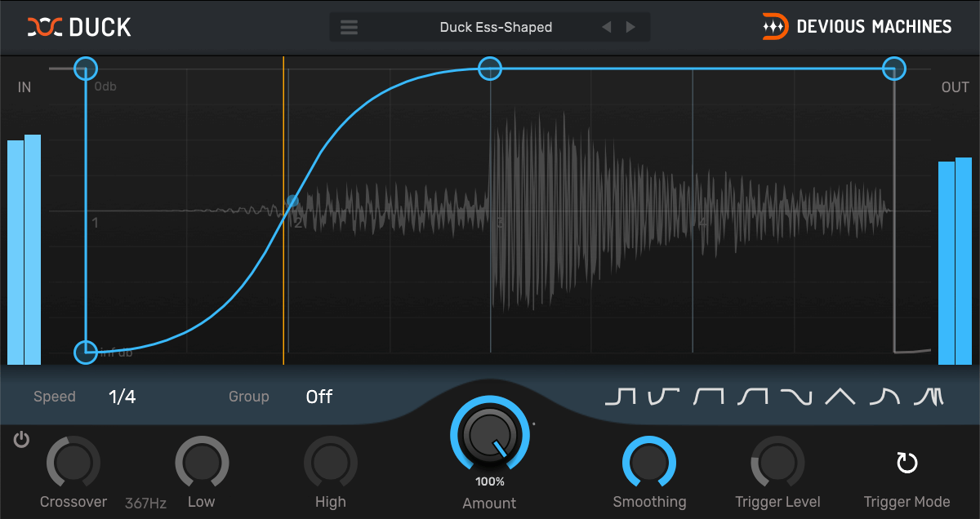Pick the first square-step shape preset
The image size is (980, 519).
click(x=620, y=397)
